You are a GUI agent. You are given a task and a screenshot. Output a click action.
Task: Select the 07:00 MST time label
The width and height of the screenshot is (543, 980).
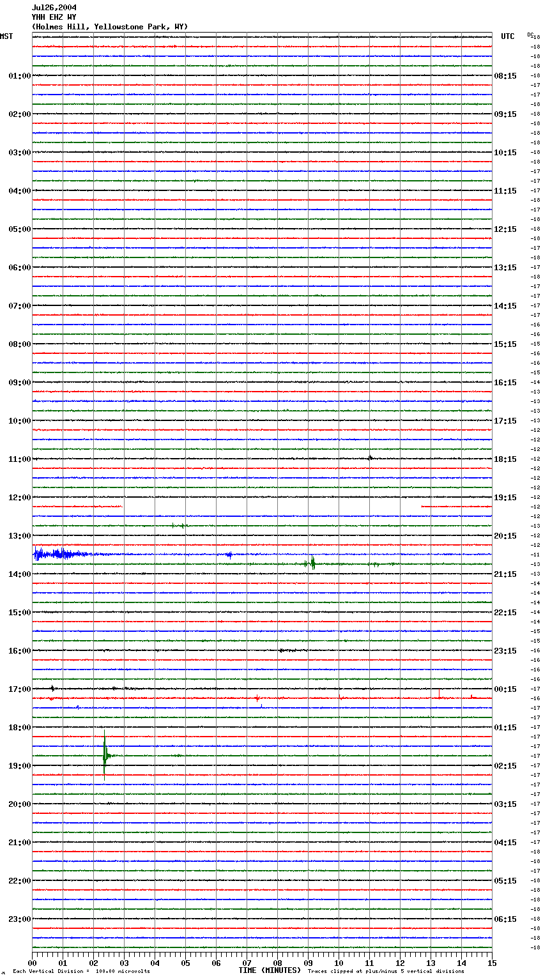tap(19, 306)
